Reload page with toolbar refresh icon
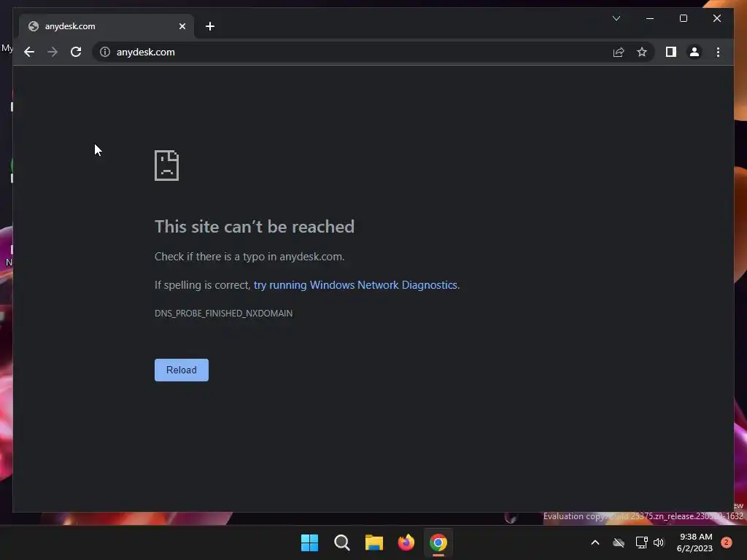 pos(76,52)
